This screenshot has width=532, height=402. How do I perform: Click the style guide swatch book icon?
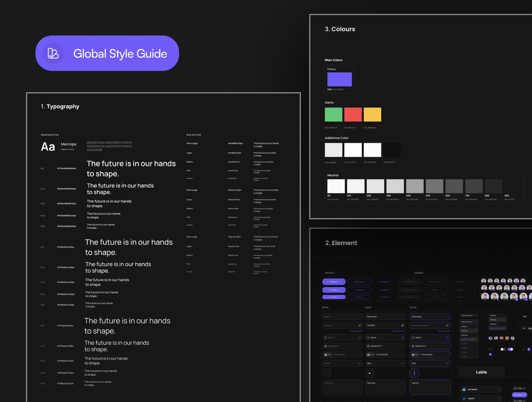[53, 53]
